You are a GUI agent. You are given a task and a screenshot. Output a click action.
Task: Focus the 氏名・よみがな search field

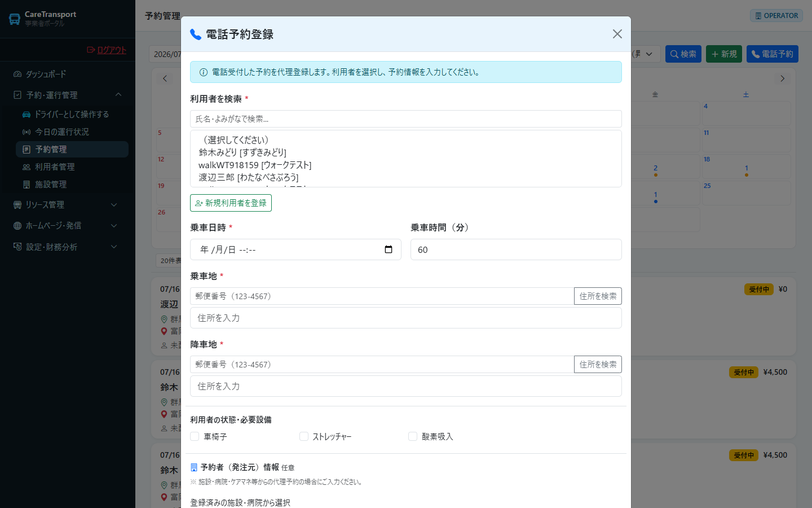click(406, 119)
